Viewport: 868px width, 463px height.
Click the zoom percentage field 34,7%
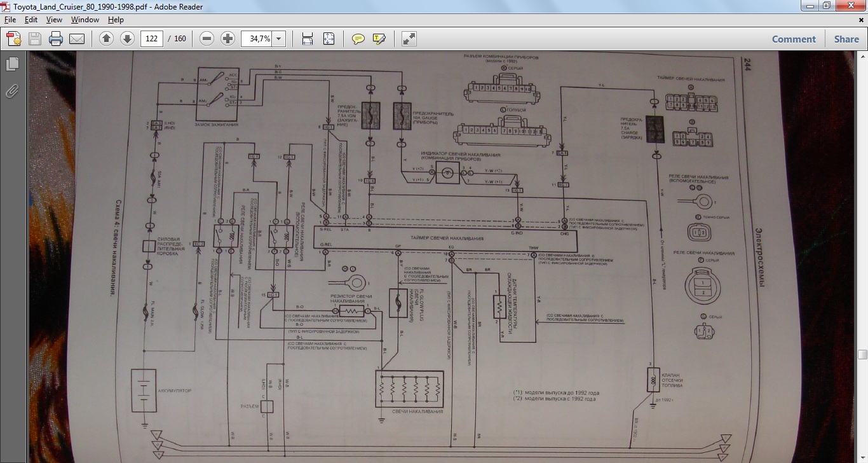(257, 39)
